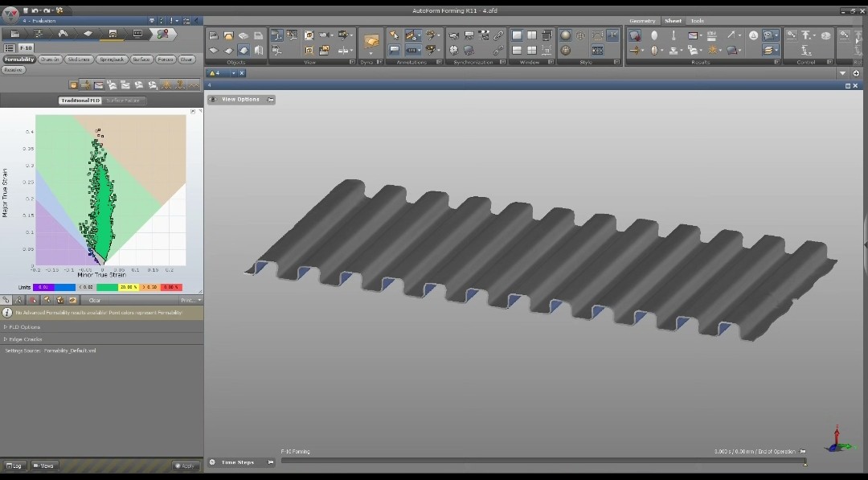Screen dimensions: 868x480
Task: Click the single window layout icon
Action: pyautogui.click(x=517, y=35)
